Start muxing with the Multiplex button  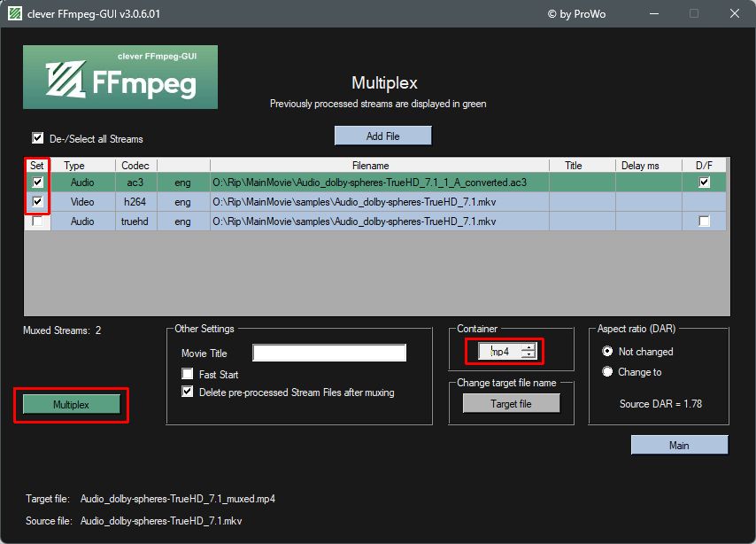coord(72,405)
